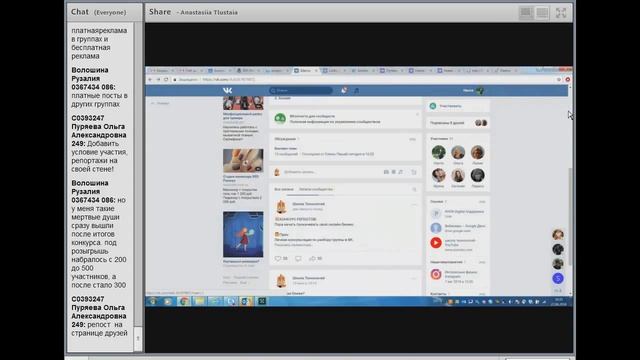Click the browser forward arrow
640x360 pixels.
(x=158, y=79)
